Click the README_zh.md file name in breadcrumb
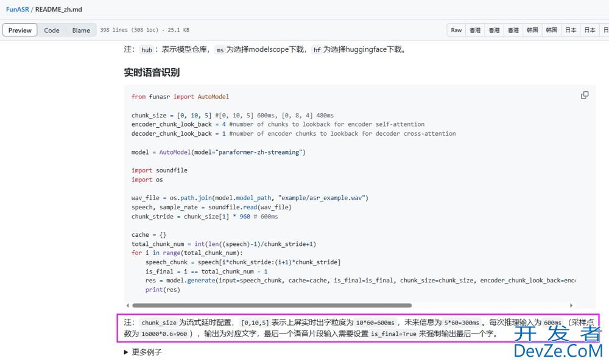 [x=58, y=9]
